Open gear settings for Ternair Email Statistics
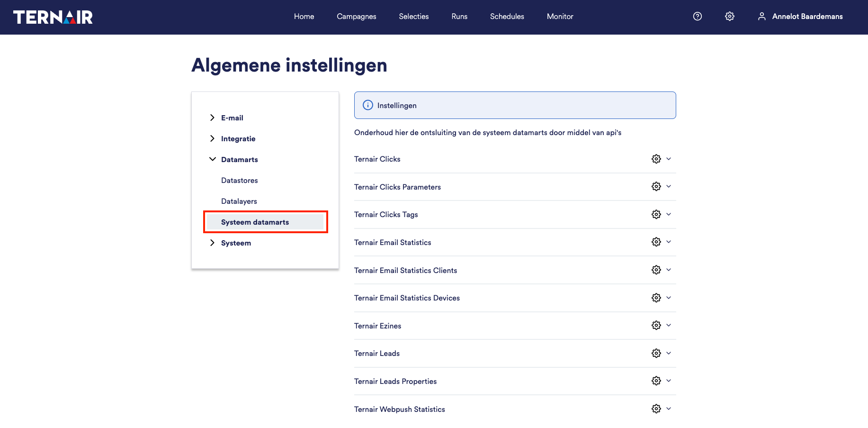This screenshot has height=428, width=868. (x=656, y=242)
